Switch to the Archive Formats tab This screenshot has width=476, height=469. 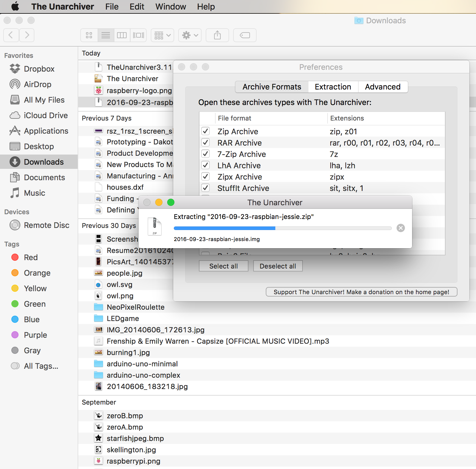point(272,87)
